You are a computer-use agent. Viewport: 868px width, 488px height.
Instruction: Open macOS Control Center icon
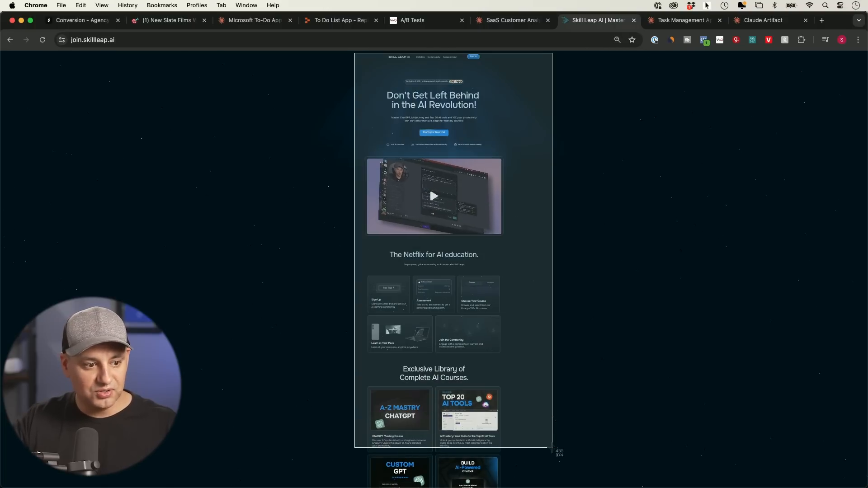[840, 5]
